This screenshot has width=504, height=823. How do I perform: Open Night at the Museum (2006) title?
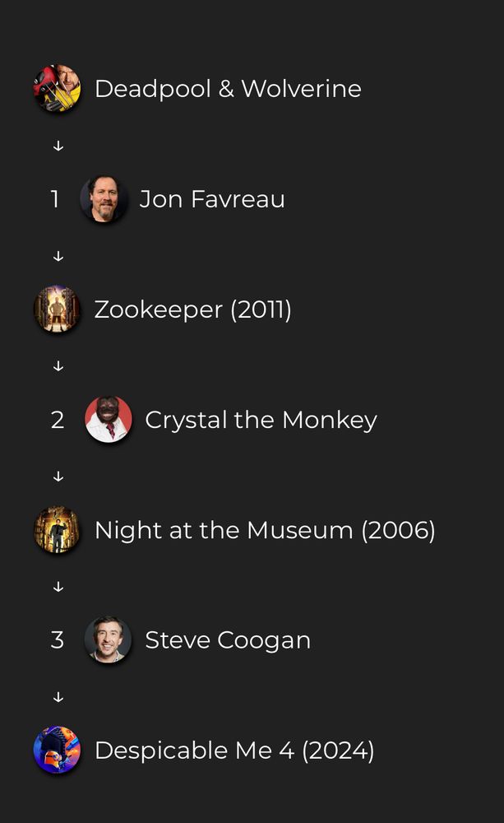(265, 530)
